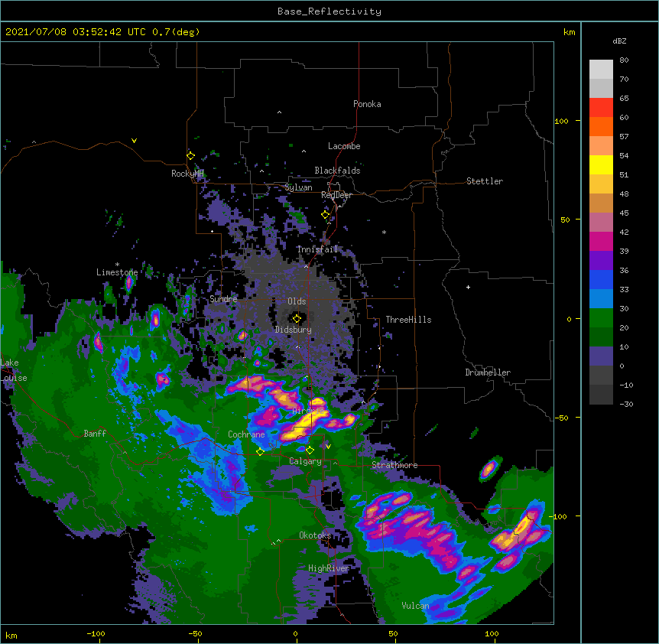The image size is (659, 644).
Task: Click the Stettler city label
Action: 485,181
